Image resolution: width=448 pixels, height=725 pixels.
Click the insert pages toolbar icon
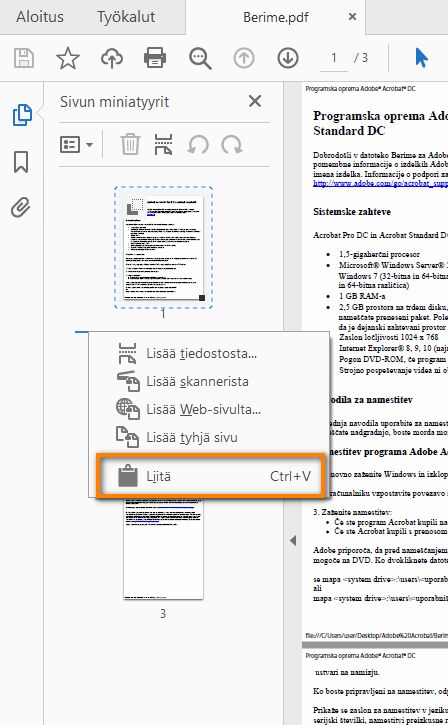[164, 144]
